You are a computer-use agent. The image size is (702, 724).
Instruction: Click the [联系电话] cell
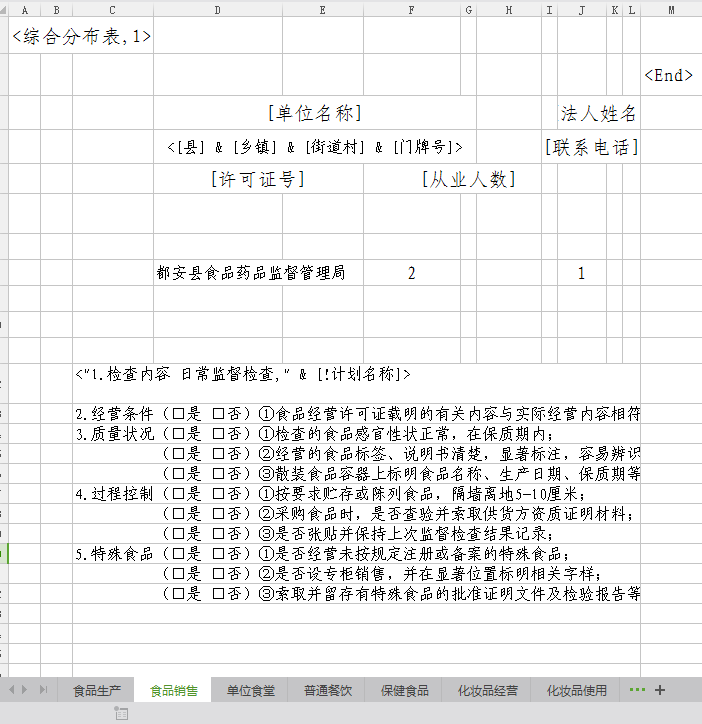tap(591, 147)
